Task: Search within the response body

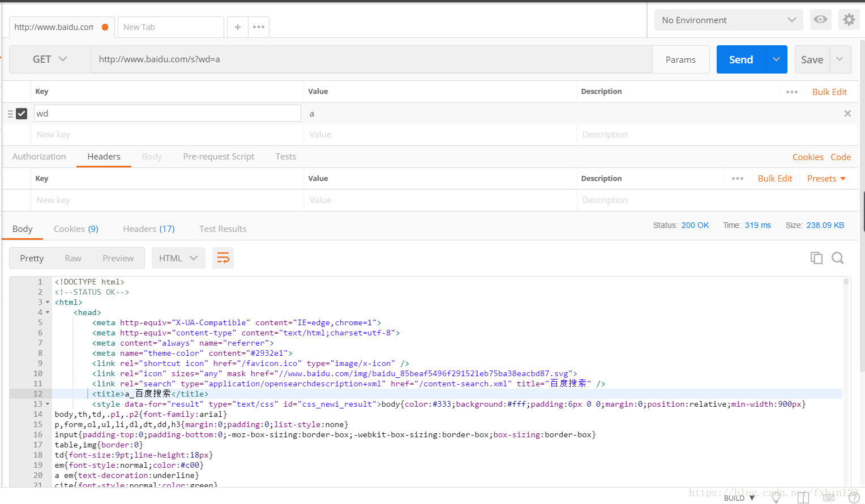Action: [838, 258]
